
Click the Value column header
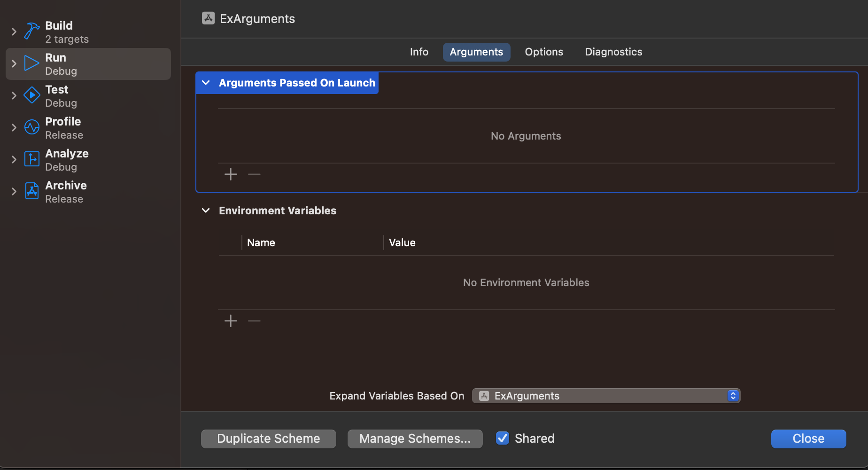[x=402, y=243]
